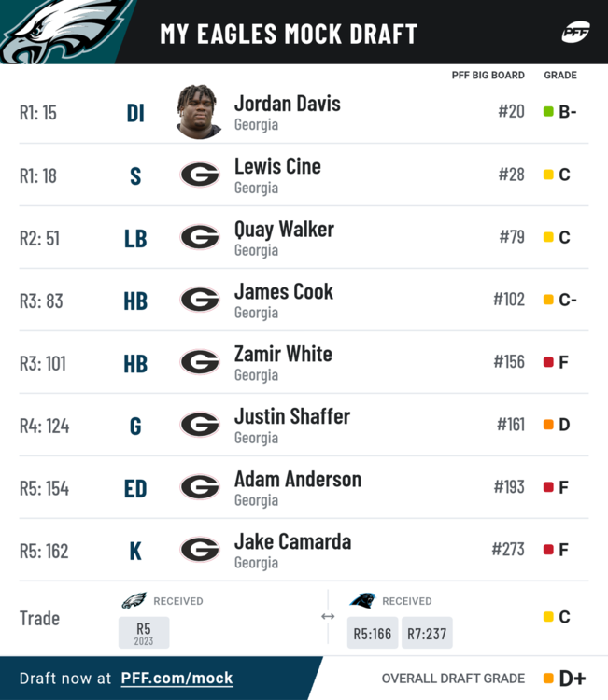Screen dimensions: 608x700
Task: Click Justin Shaffer's #161 big board rank
Action: click(x=511, y=425)
